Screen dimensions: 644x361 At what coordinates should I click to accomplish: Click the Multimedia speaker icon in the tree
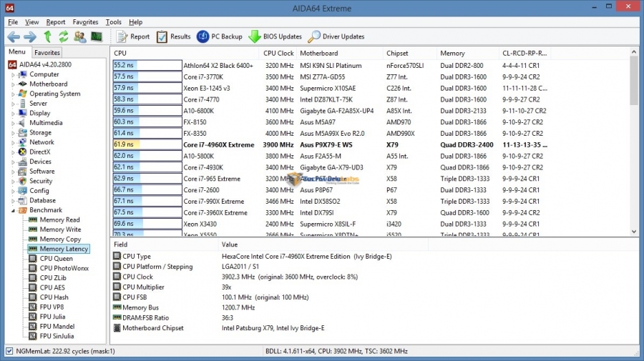23,123
